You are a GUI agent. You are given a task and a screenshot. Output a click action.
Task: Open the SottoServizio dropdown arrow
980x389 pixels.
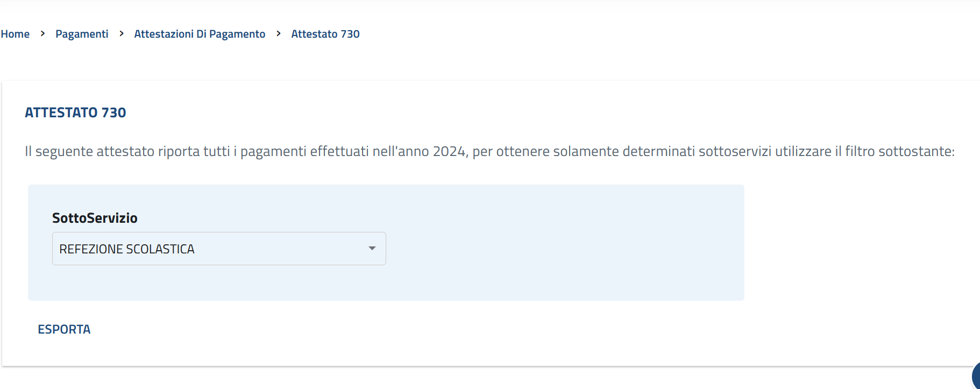point(372,249)
